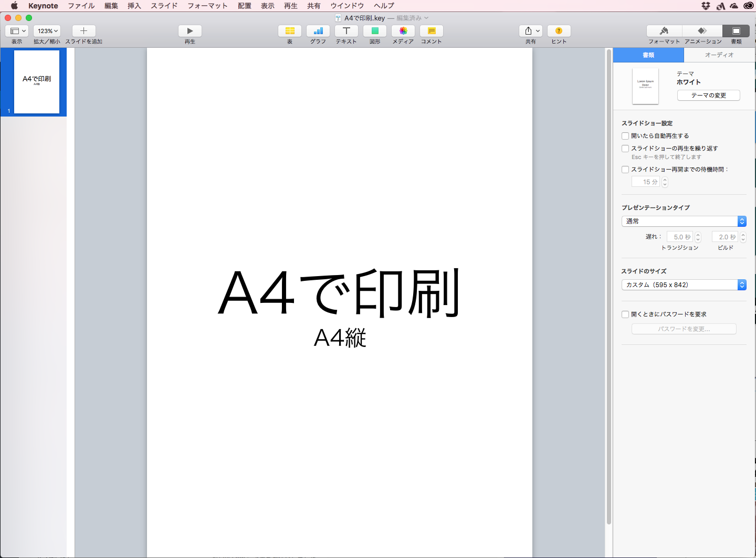Screen dimensions: 756x558
Task: Select the slide 1 thumbnail in navigator
Action: click(37, 82)
